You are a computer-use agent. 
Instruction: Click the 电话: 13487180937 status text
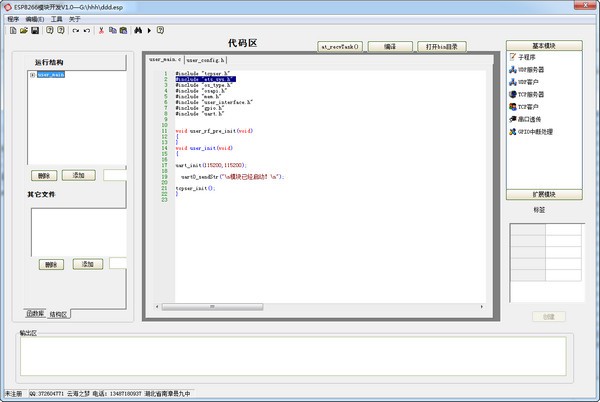click(117, 394)
